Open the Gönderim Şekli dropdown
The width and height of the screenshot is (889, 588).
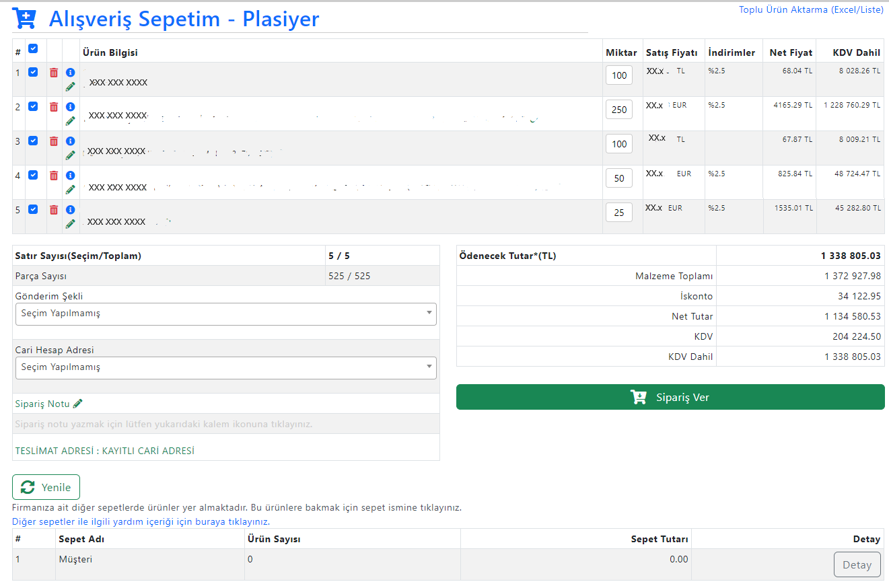(225, 314)
